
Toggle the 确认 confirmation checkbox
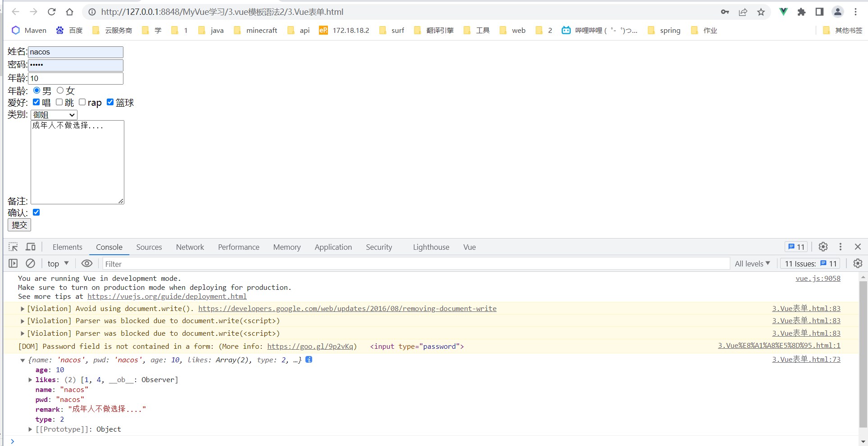36,212
